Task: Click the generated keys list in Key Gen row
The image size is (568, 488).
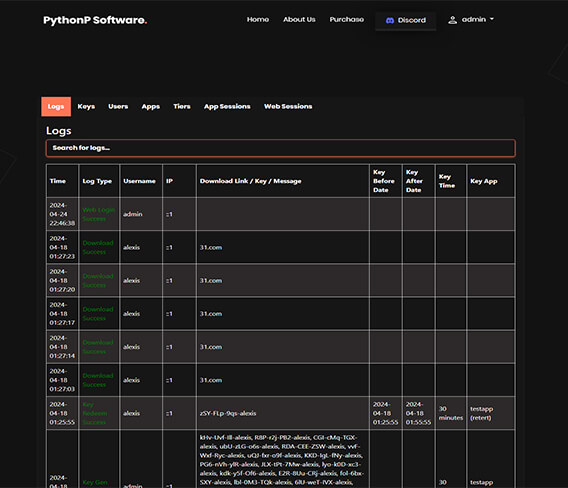Action: (x=282, y=460)
